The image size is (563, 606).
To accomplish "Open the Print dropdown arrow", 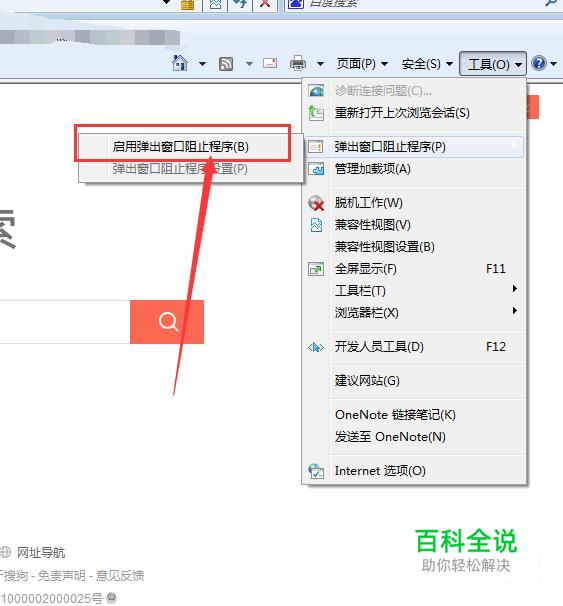I will point(320,64).
